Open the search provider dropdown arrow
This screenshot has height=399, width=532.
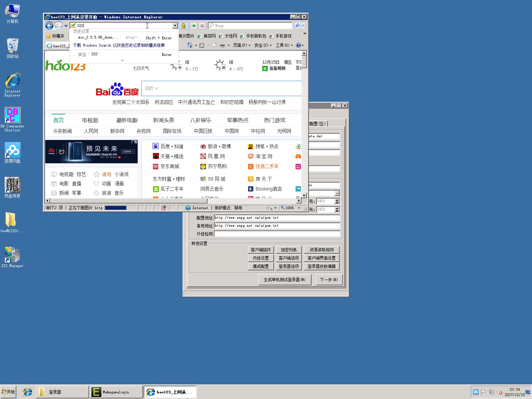[303, 26]
